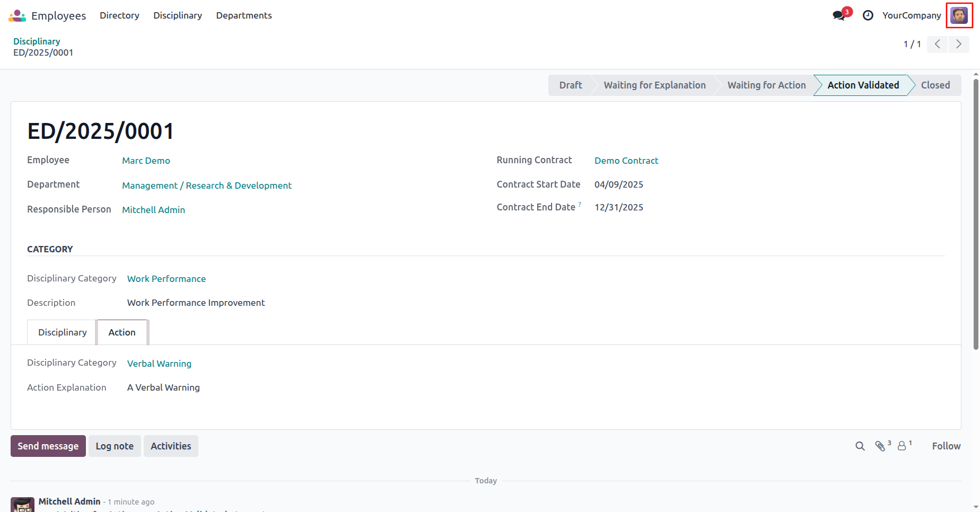
Task: Follow this disciplinary record
Action: [946, 446]
